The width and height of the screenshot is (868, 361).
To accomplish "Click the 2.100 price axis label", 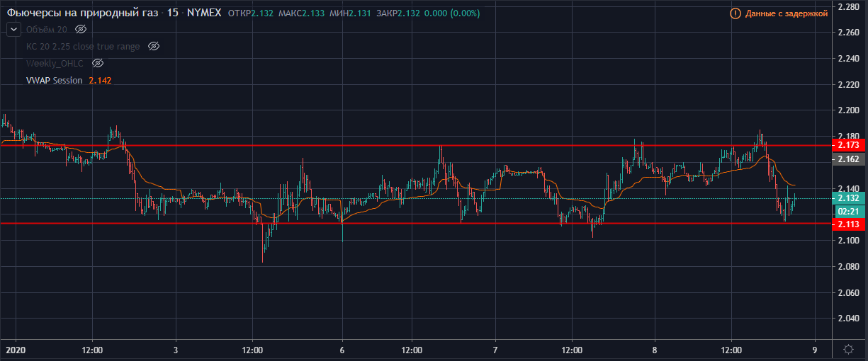I will [849, 241].
